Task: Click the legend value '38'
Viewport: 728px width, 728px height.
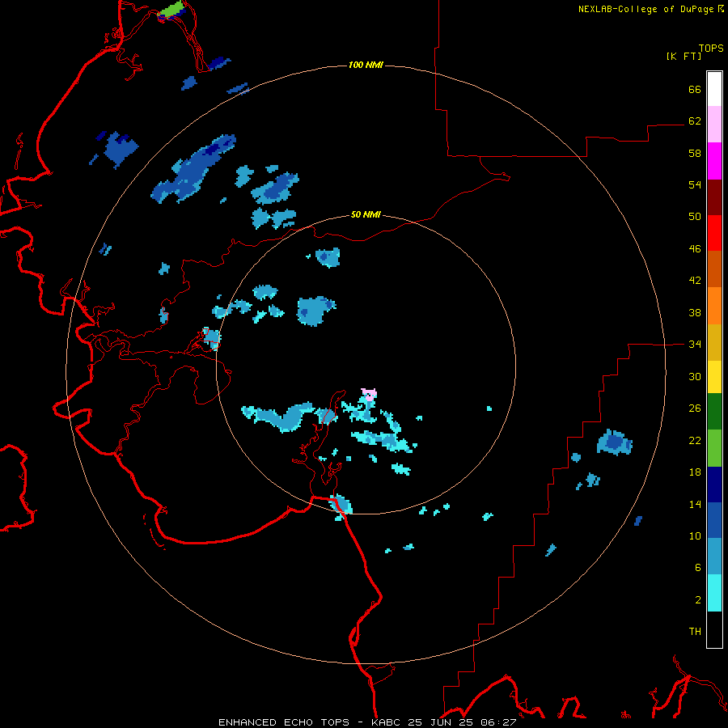Action: coord(695,312)
